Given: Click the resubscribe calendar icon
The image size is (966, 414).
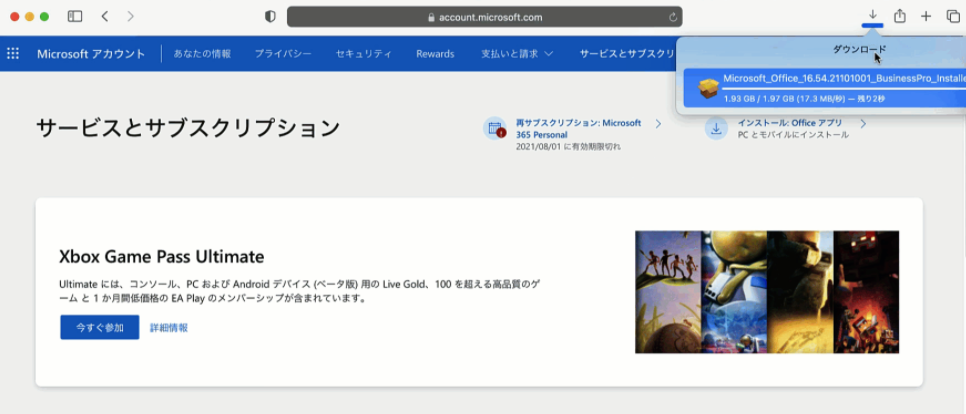Looking at the screenshot, I should 495,128.
